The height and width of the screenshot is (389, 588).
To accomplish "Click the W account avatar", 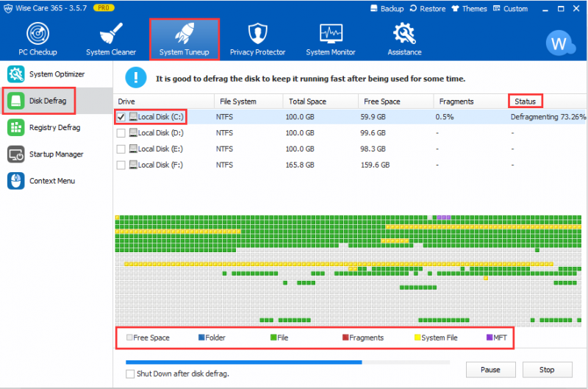I will [x=559, y=43].
